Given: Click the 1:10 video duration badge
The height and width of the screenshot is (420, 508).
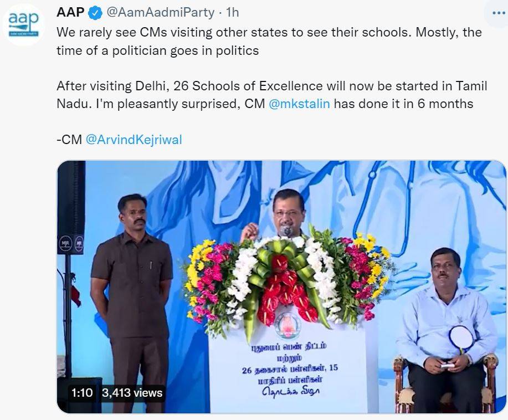Looking at the screenshot, I should coord(81,393).
